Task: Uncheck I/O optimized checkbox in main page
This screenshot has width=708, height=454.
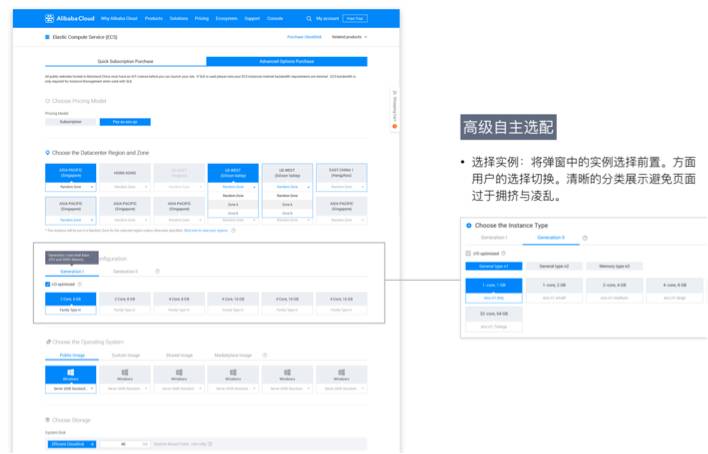Action: (47, 284)
